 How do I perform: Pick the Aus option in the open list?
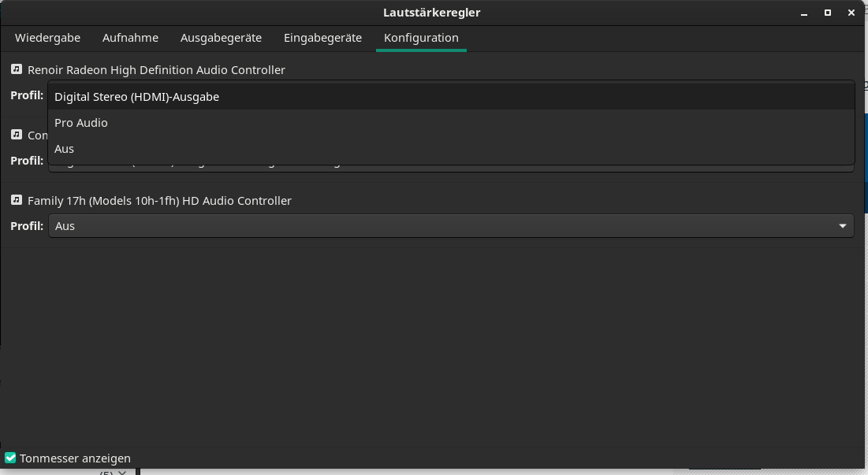click(451, 149)
